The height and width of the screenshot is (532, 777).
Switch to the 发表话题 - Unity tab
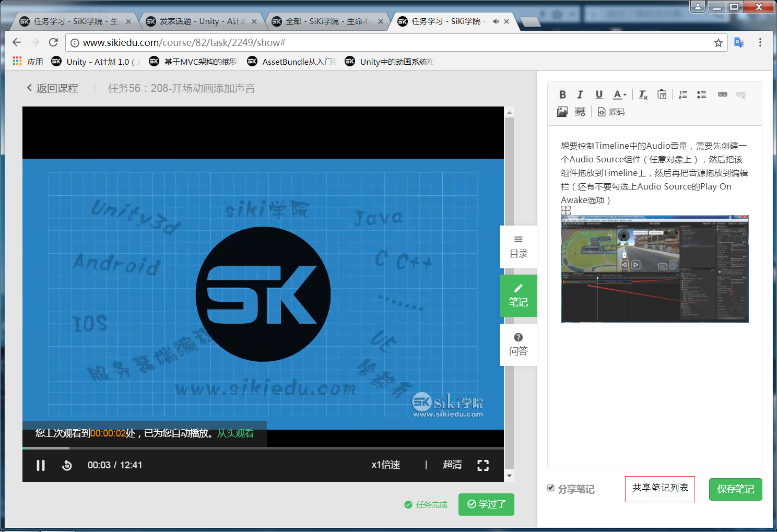click(201, 21)
